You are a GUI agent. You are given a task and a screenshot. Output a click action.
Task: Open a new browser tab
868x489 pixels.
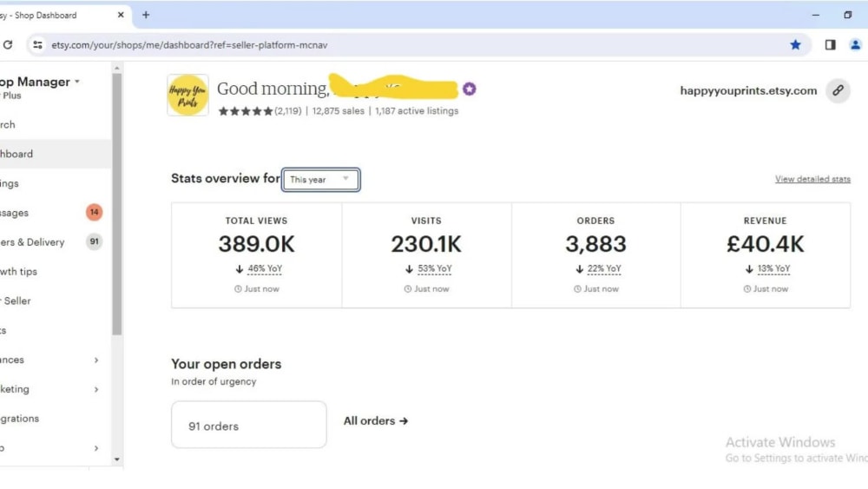pyautogui.click(x=146, y=15)
